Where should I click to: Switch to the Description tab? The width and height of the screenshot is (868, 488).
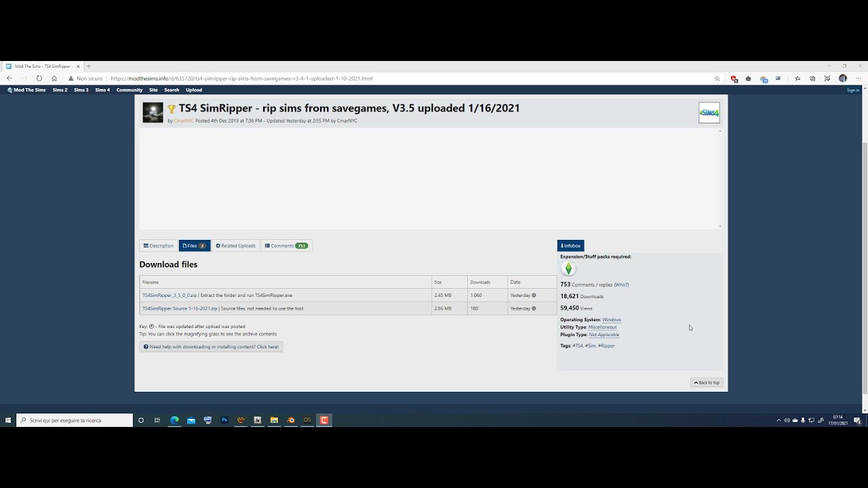[159, 246]
